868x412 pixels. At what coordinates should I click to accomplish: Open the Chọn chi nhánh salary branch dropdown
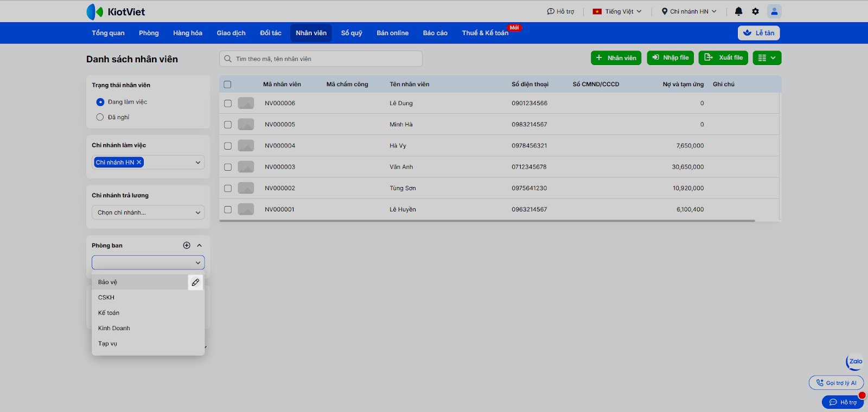(148, 213)
